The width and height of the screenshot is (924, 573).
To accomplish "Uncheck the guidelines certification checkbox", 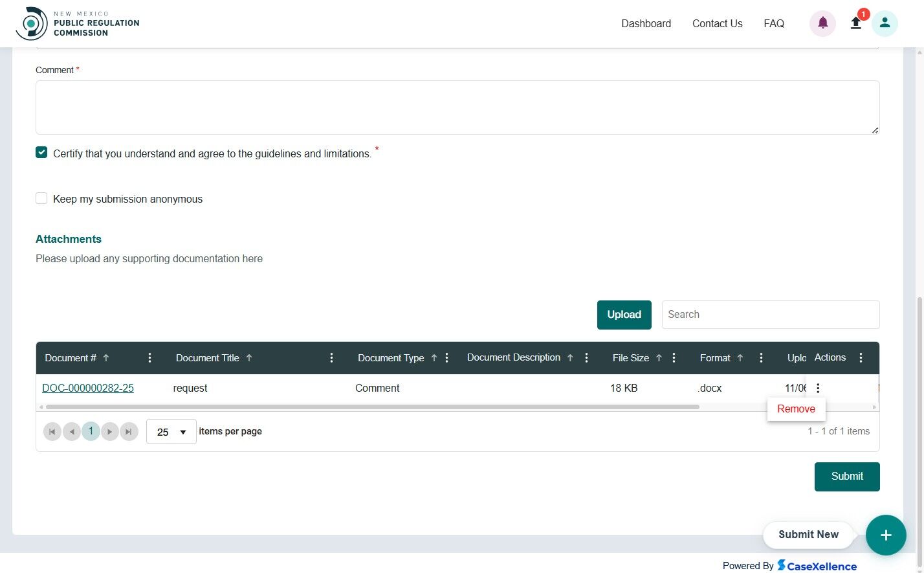I will click(41, 152).
